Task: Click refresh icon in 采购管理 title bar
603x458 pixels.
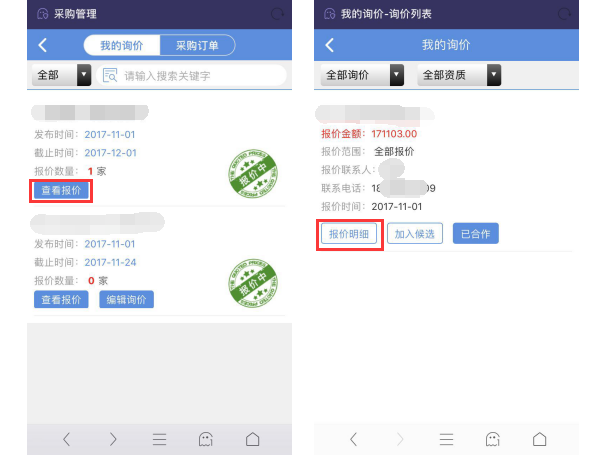Action: [x=277, y=14]
